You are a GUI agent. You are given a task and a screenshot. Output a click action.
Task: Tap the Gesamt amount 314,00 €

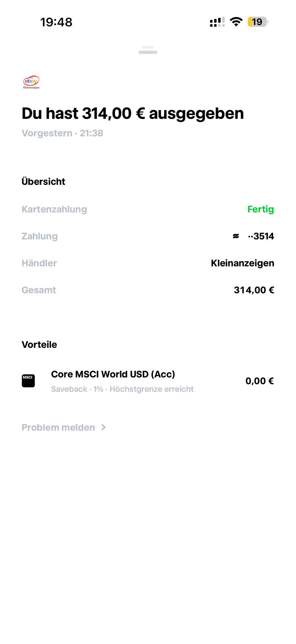tap(254, 290)
